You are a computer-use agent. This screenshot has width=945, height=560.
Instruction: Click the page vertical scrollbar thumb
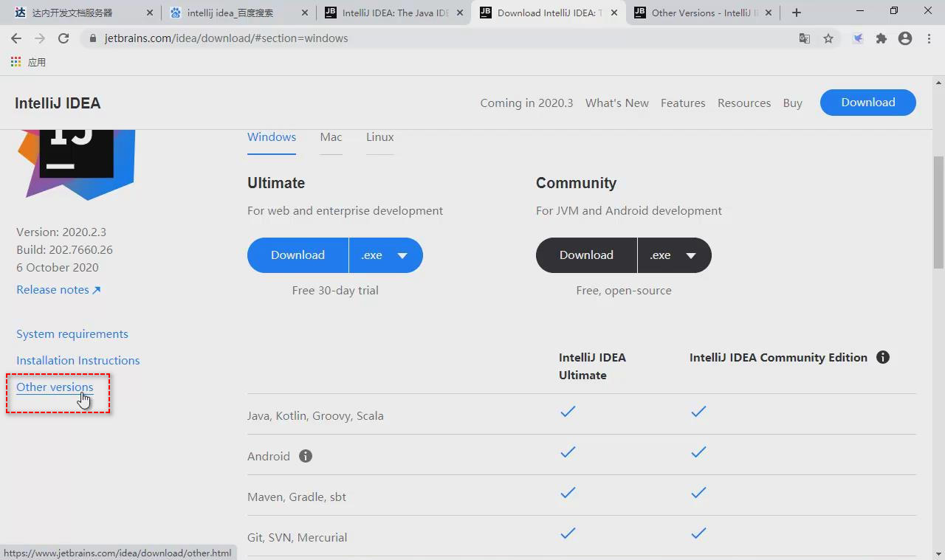[x=939, y=212]
